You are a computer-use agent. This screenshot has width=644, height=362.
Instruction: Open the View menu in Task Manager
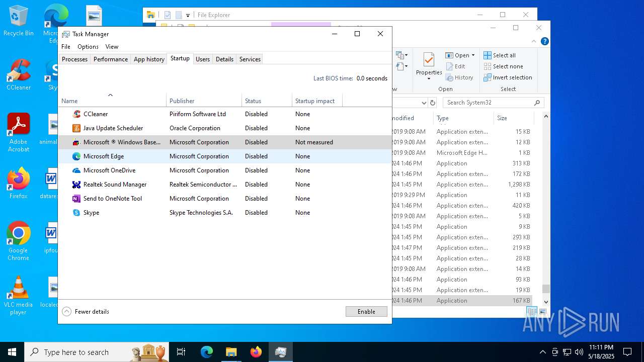(x=112, y=47)
